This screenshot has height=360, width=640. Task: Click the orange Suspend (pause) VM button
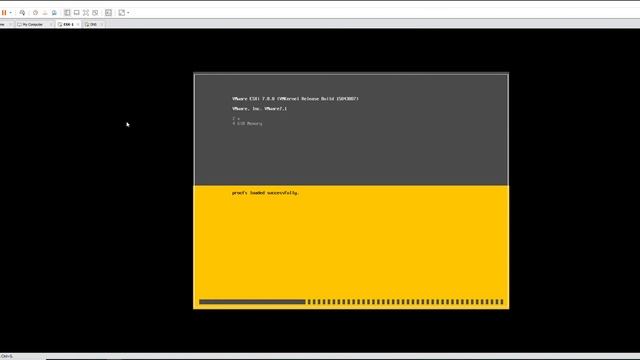4,13
